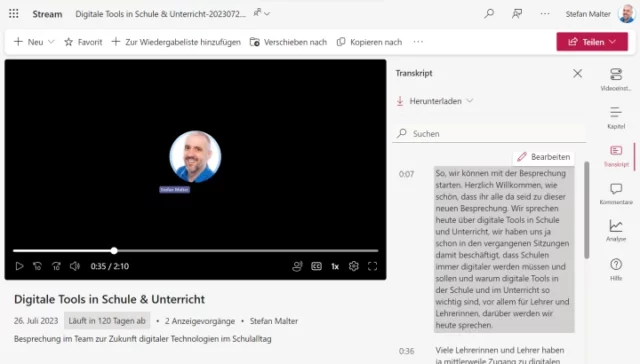Close the Transkript panel

[577, 73]
